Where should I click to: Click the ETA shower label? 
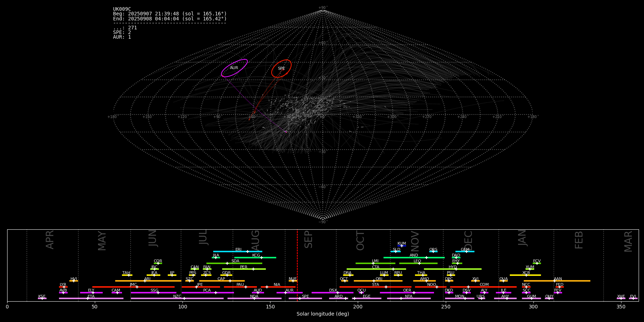tap(91, 297)
